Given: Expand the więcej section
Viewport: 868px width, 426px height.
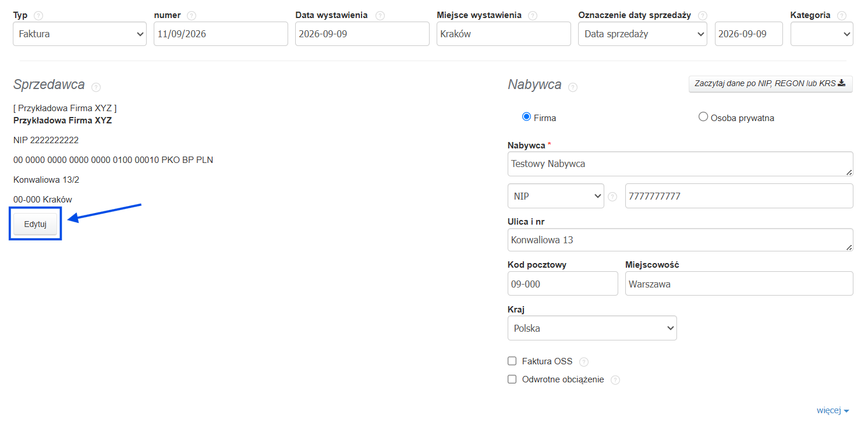Looking at the screenshot, I should point(833,410).
